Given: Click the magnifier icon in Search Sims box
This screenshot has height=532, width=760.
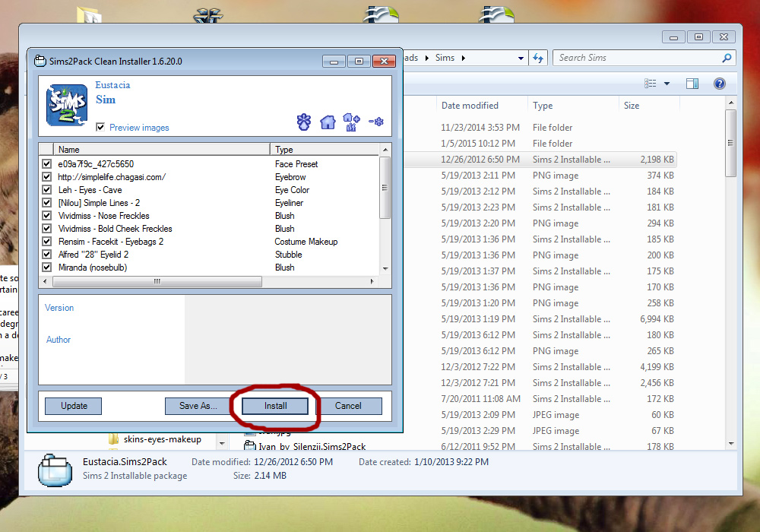Looking at the screenshot, I should (727, 59).
